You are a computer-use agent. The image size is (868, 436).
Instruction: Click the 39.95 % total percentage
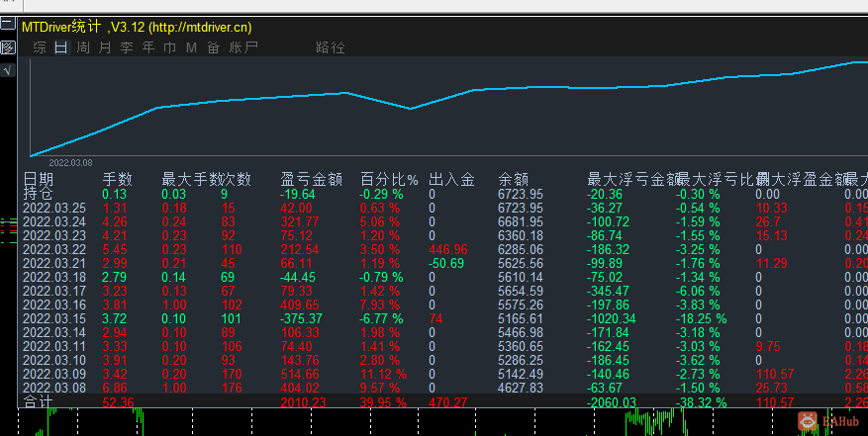point(384,402)
